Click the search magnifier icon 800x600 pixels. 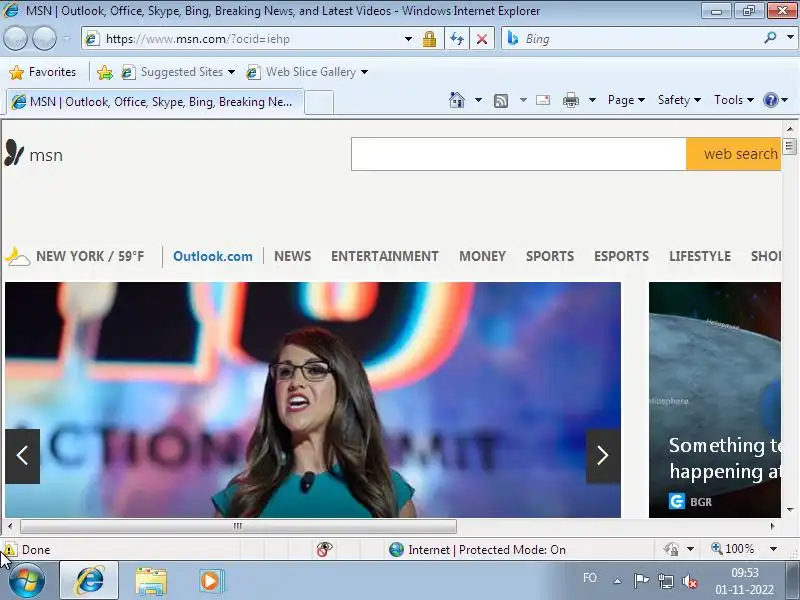pyautogui.click(x=770, y=38)
